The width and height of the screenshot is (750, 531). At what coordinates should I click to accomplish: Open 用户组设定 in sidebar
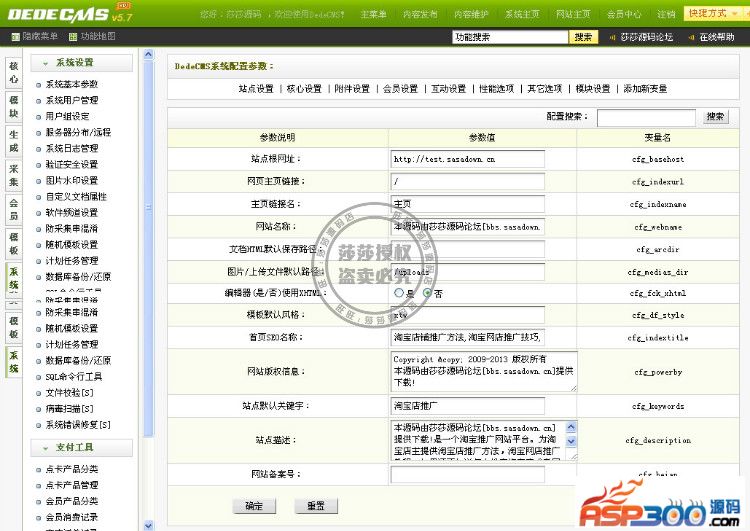coord(67,116)
